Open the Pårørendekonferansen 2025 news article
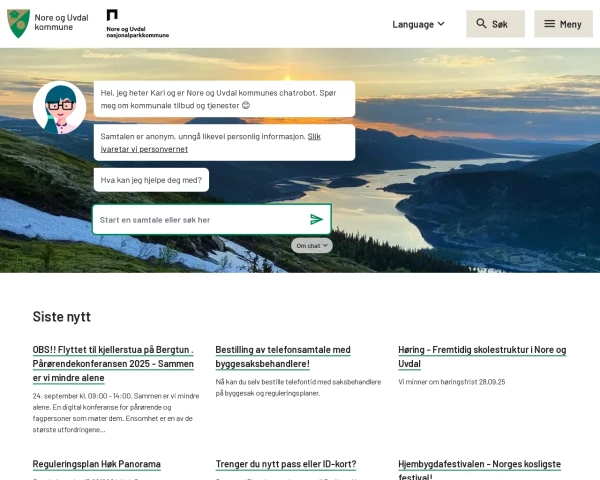600x480 pixels. point(114,364)
